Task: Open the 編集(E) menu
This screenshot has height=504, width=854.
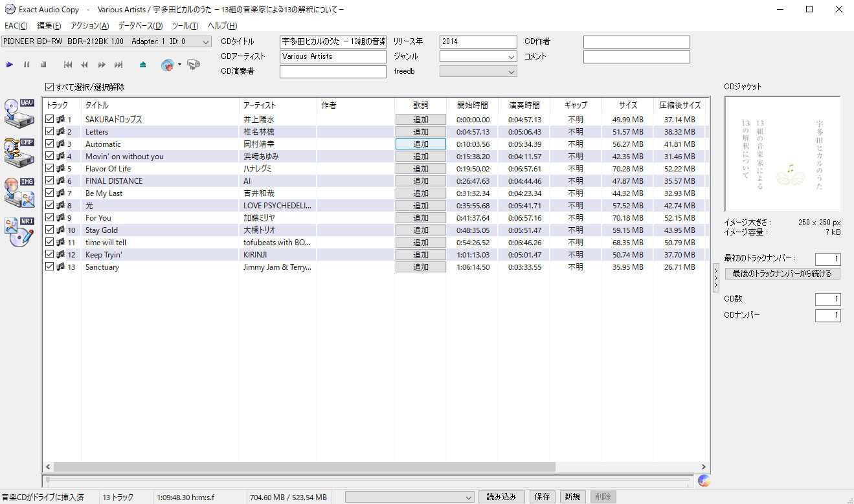Action: click(49, 26)
